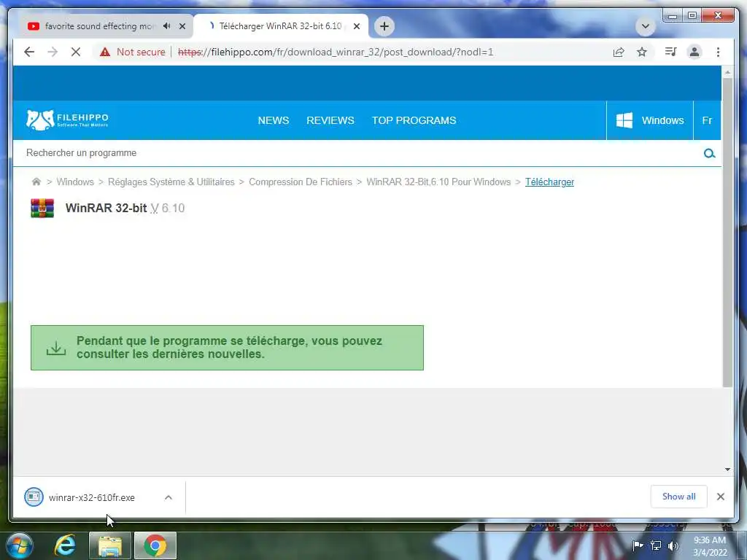Click Show all downloads
Screen dimensions: 747x560
pos(679,497)
